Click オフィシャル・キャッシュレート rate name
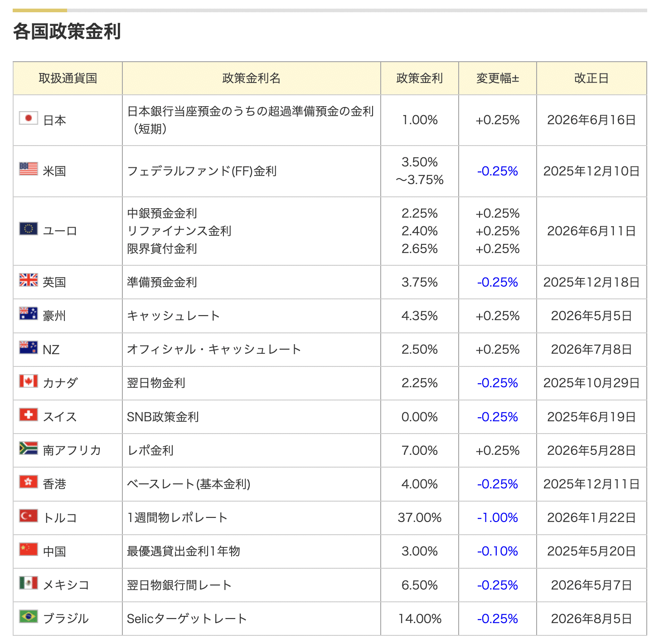659x644 pixels. 214,349
